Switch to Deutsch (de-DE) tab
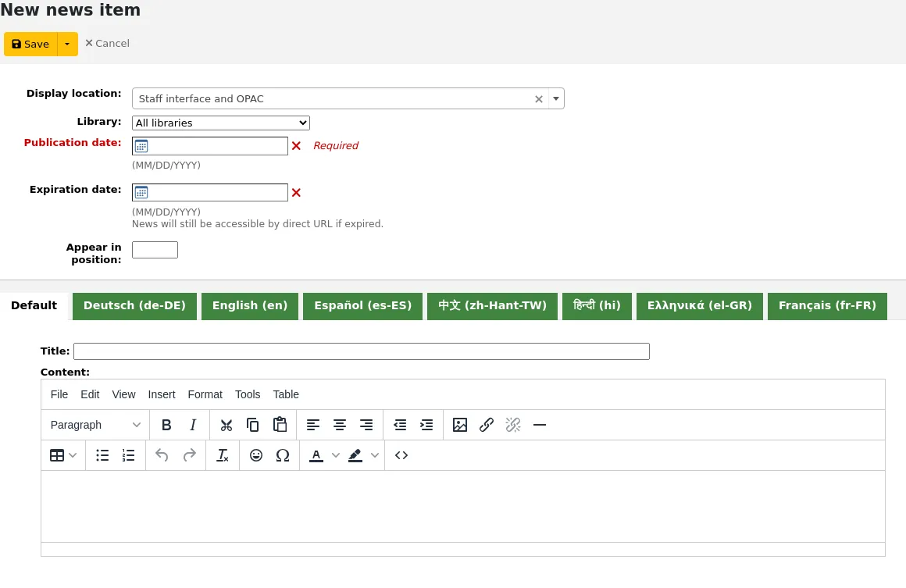 pos(134,306)
